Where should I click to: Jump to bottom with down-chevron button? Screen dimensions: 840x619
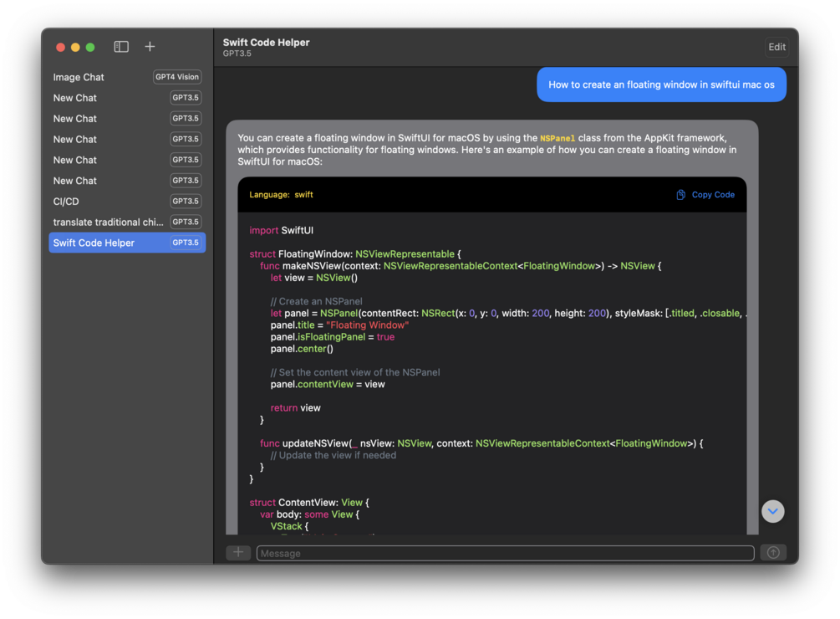pos(772,511)
